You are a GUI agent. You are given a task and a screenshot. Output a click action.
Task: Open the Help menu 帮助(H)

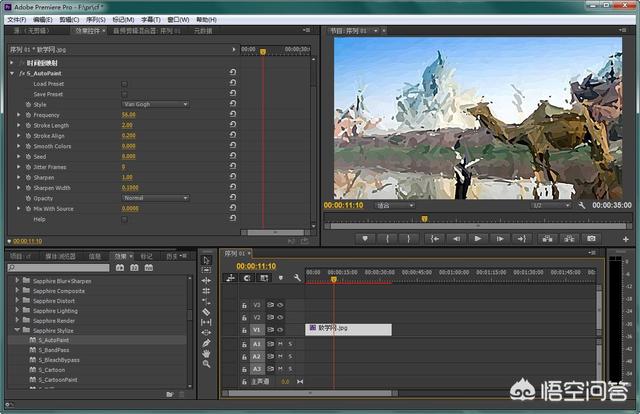pos(207,20)
